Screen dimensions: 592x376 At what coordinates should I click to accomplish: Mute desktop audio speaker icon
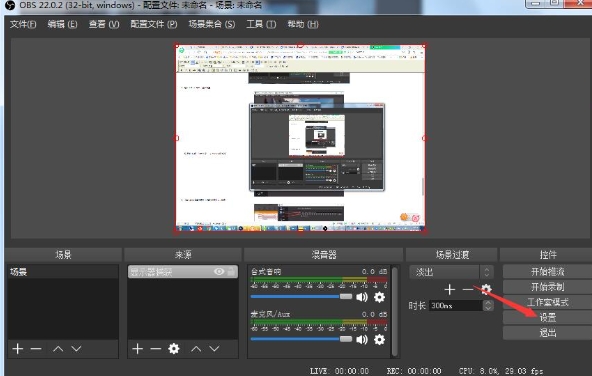(362, 297)
